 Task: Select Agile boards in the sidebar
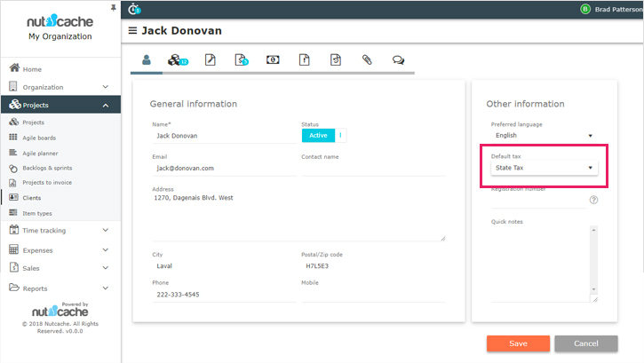(40, 138)
